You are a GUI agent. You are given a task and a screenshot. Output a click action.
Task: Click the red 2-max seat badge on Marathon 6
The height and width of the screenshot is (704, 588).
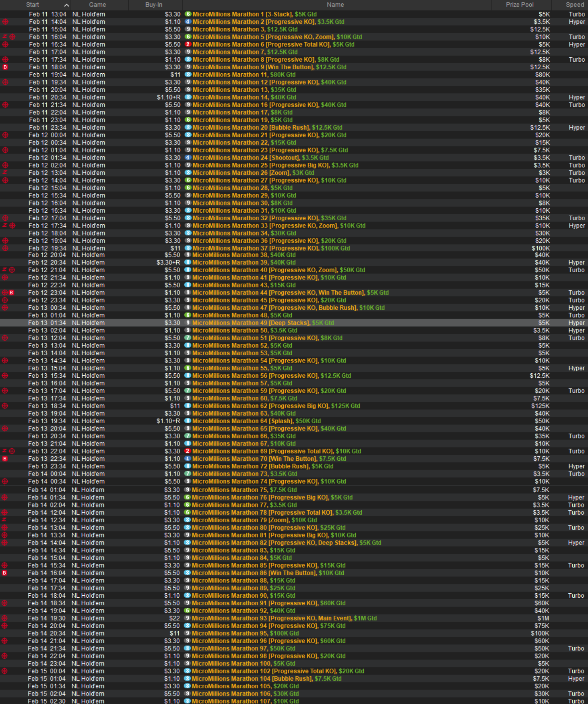(x=188, y=45)
